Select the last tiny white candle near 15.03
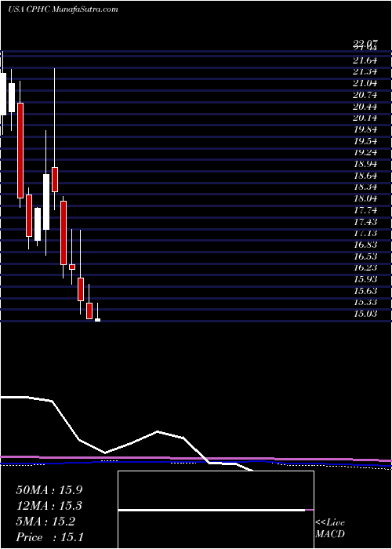 coord(98,320)
